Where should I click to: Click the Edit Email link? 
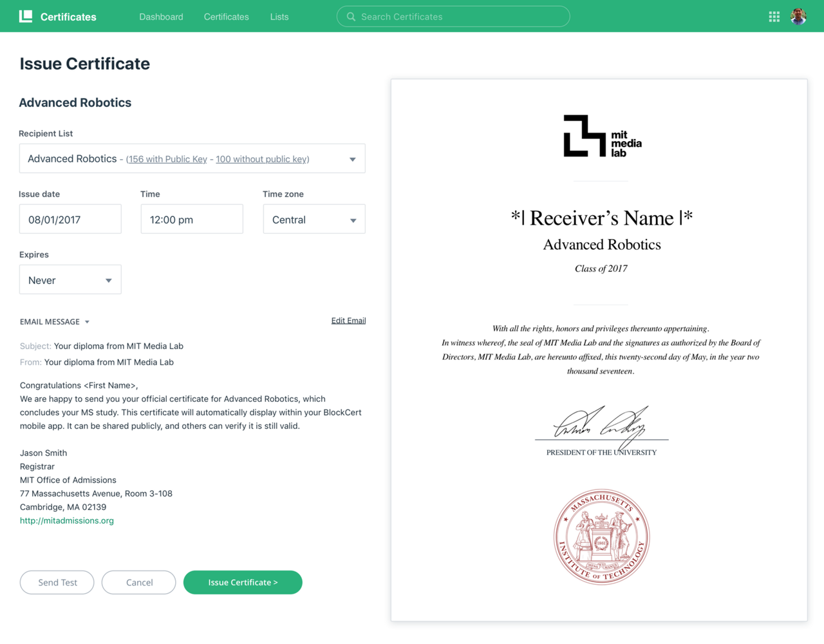click(348, 321)
